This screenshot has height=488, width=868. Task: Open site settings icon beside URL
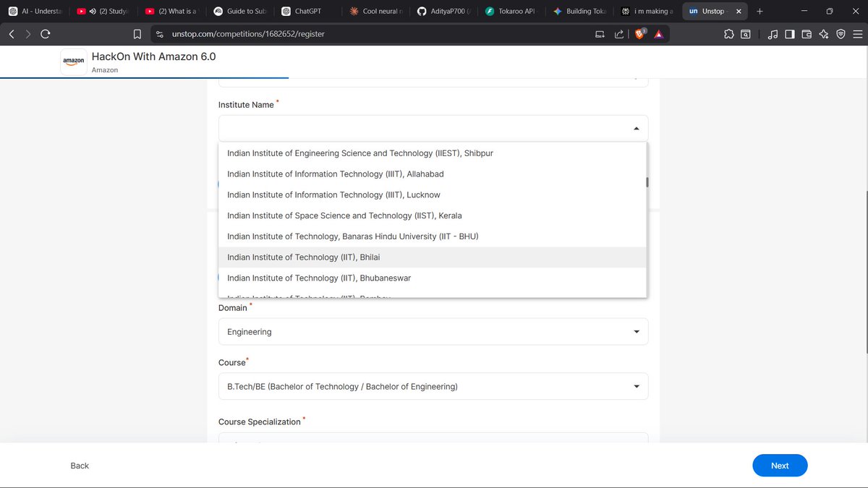click(160, 34)
